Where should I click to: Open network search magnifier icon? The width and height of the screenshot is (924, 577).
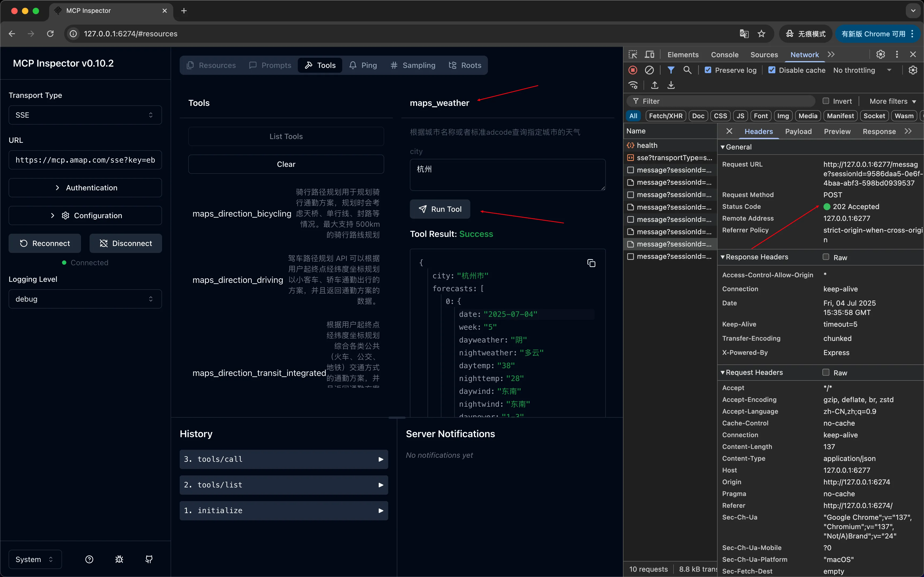click(x=687, y=70)
